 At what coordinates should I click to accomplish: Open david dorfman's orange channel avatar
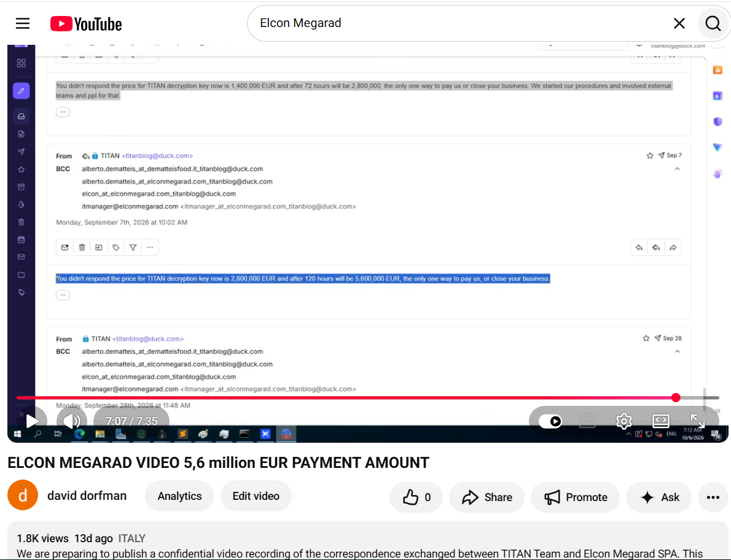coord(22,496)
